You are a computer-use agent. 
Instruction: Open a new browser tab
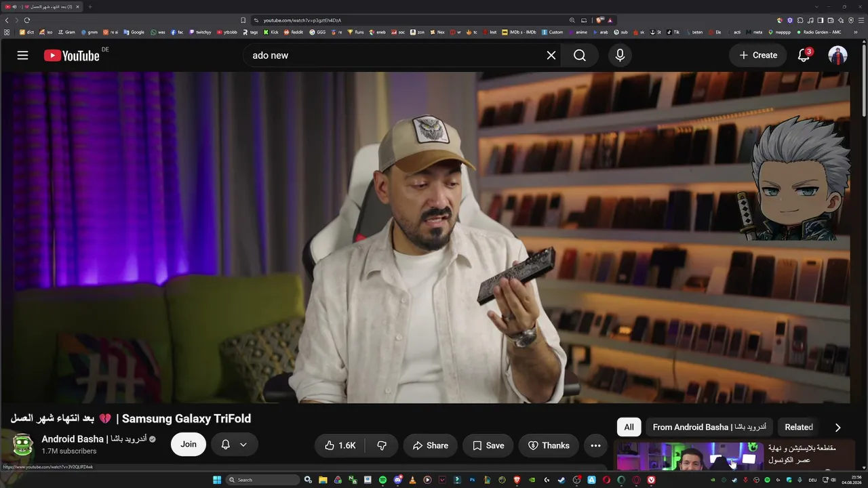pyautogui.click(x=90, y=7)
